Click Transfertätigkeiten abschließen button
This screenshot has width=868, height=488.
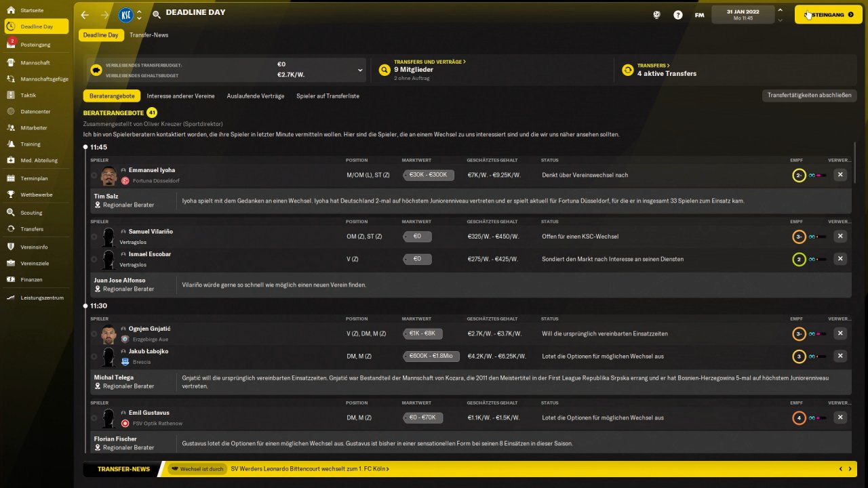click(809, 96)
